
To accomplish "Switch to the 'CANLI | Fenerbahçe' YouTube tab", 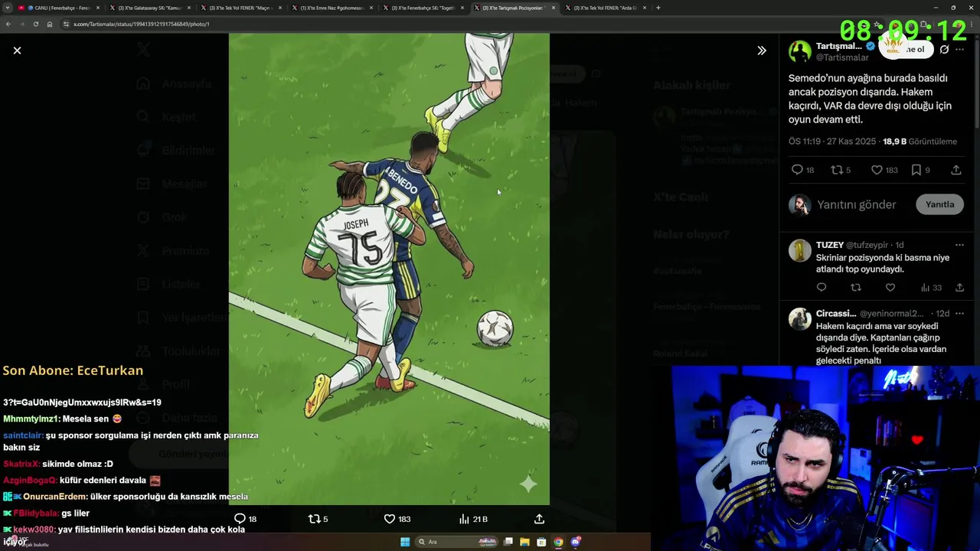I will (60, 8).
